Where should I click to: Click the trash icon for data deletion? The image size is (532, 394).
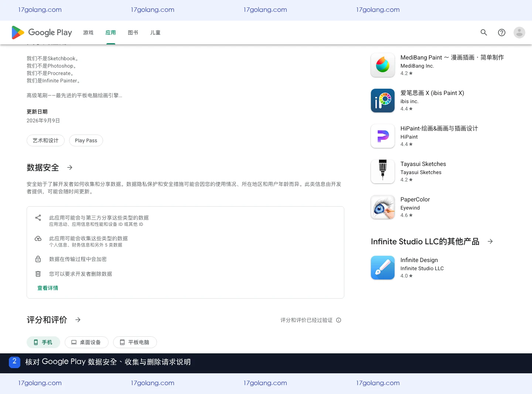click(38, 274)
